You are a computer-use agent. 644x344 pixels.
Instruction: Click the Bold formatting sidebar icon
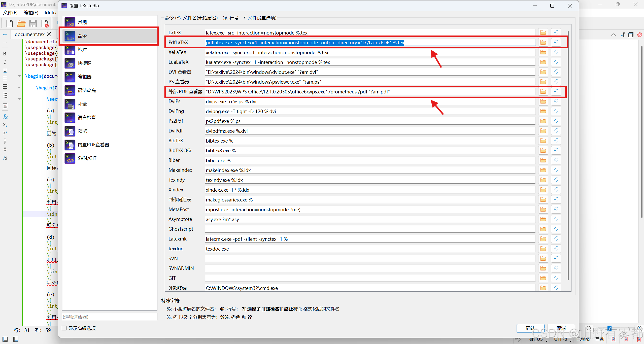(5, 54)
